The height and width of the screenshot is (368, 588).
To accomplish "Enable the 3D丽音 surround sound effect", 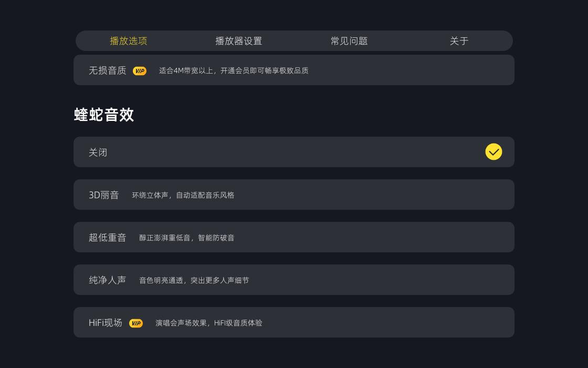I will [x=294, y=195].
